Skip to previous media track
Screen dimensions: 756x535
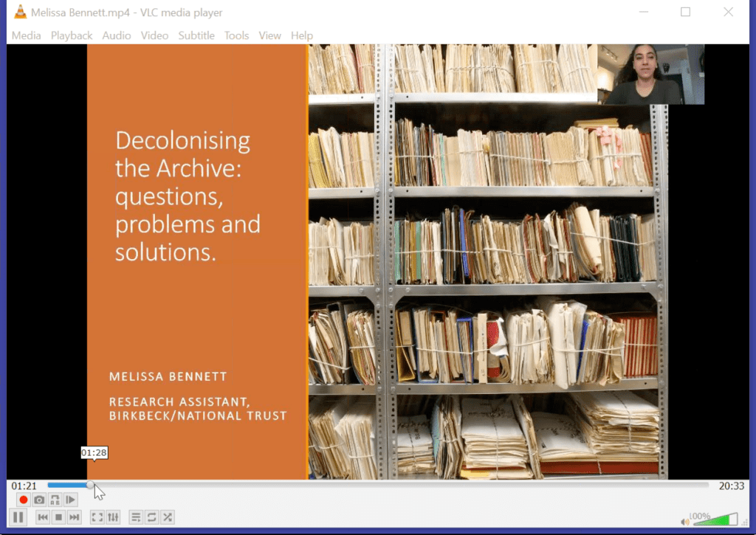43,517
